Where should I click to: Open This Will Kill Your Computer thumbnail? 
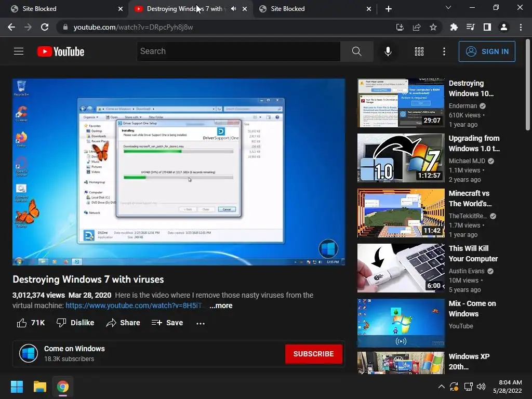click(401, 268)
